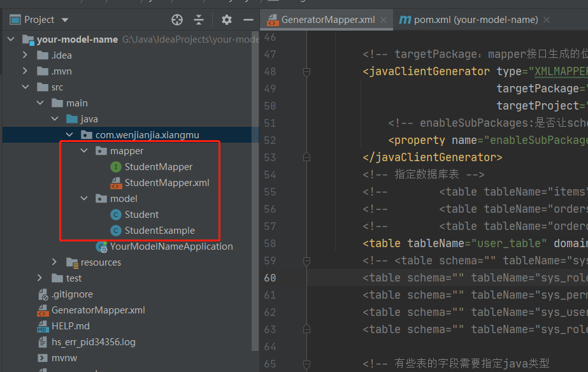588x372 pixels.
Task: Select the StudentMapper.xml file icon
Action: 116,183
